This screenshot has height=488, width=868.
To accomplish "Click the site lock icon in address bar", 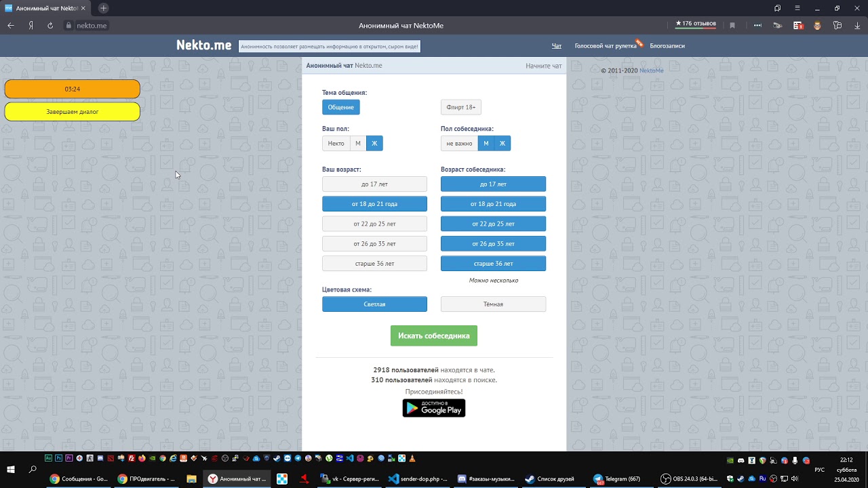I will coord(68,25).
